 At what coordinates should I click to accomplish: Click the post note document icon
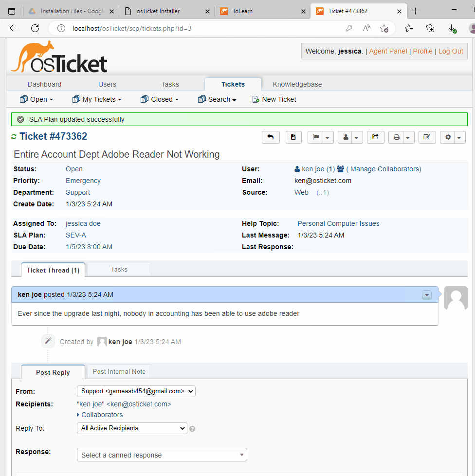pyautogui.click(x=293, y=137)
